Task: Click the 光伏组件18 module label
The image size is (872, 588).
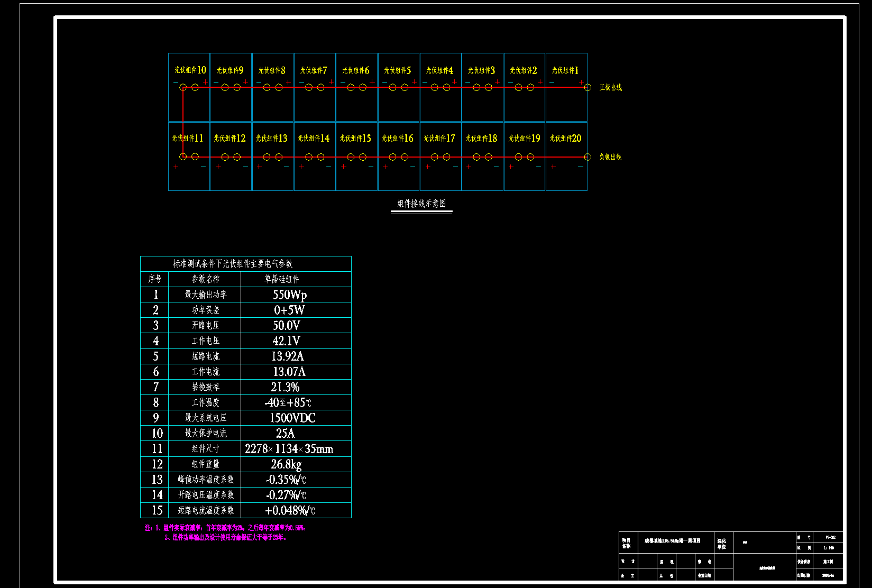Action: pyautogui.click(x=481, y=138)
